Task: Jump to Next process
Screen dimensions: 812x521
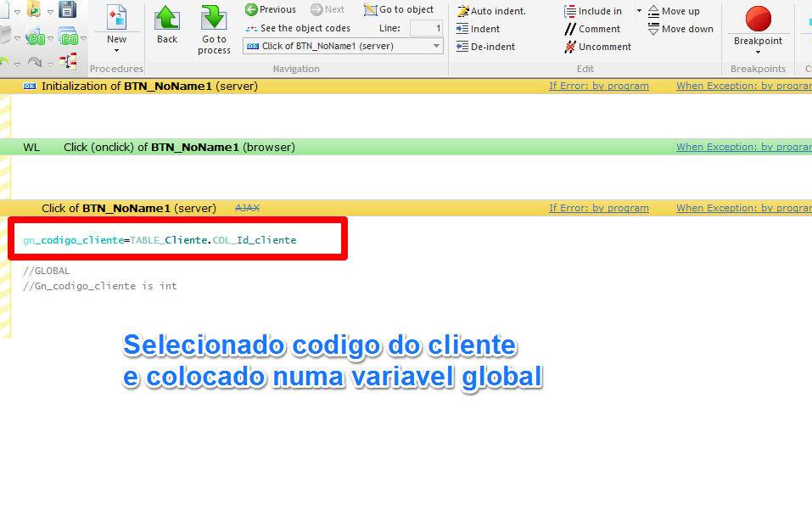Action: coord(328,9)
